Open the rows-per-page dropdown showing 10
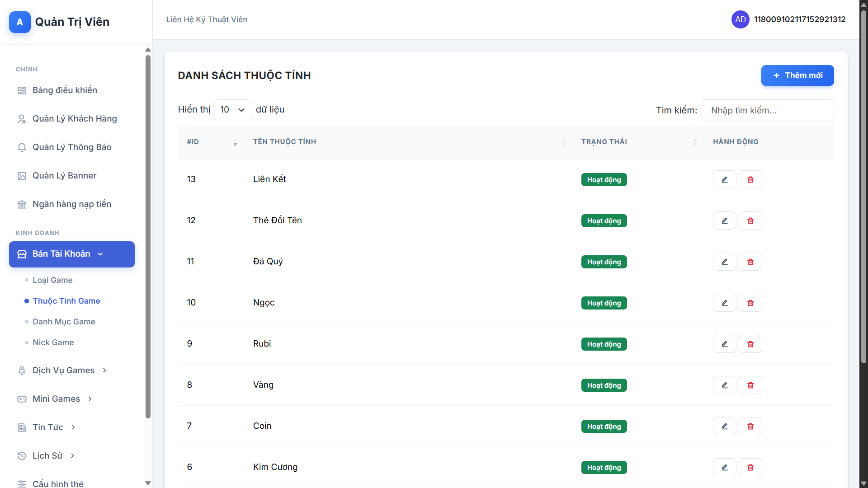The width and height of the screenshot is (868, 488). 232,110
